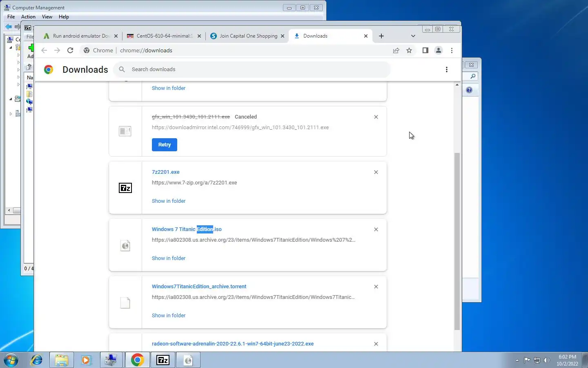This screenshot has width=588, height=368.
Task: Open File menu in Computer Management
Action: pos(11,17)
